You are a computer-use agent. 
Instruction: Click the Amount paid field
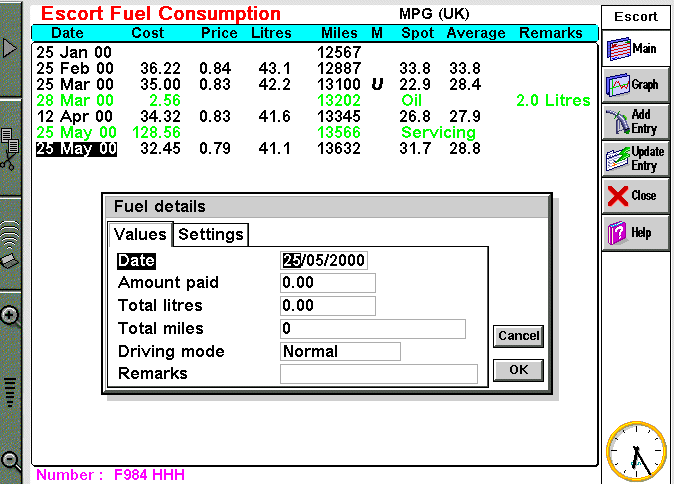328,283
